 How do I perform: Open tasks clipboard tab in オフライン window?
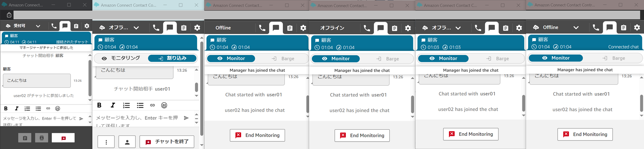tap(394, 28)
